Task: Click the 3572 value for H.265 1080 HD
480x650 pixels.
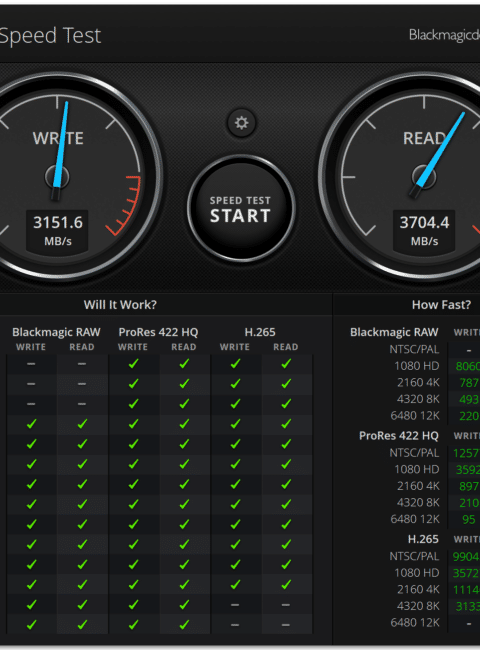Action: pos(466,573)
